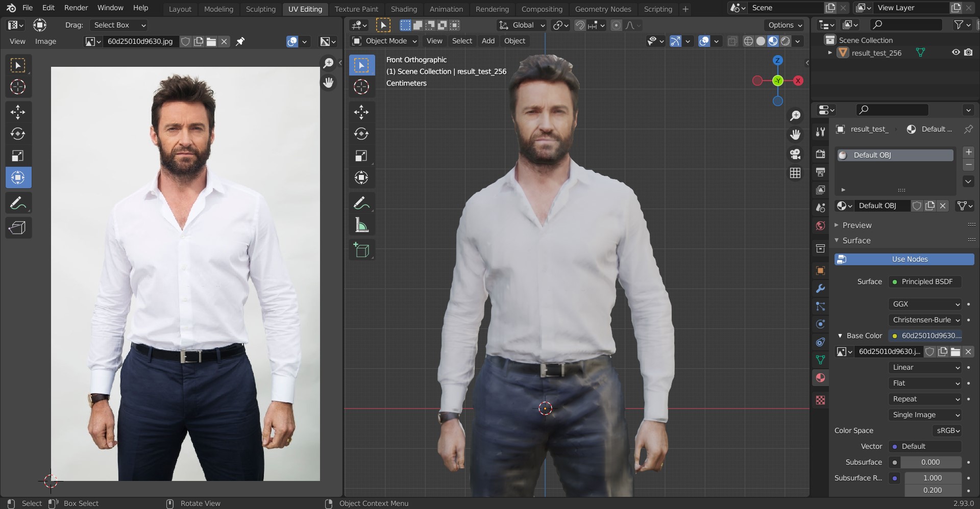Toggle camera view in the 3D viewport
The height and width of the screenshot is (509, 980).
coord(795,154)
